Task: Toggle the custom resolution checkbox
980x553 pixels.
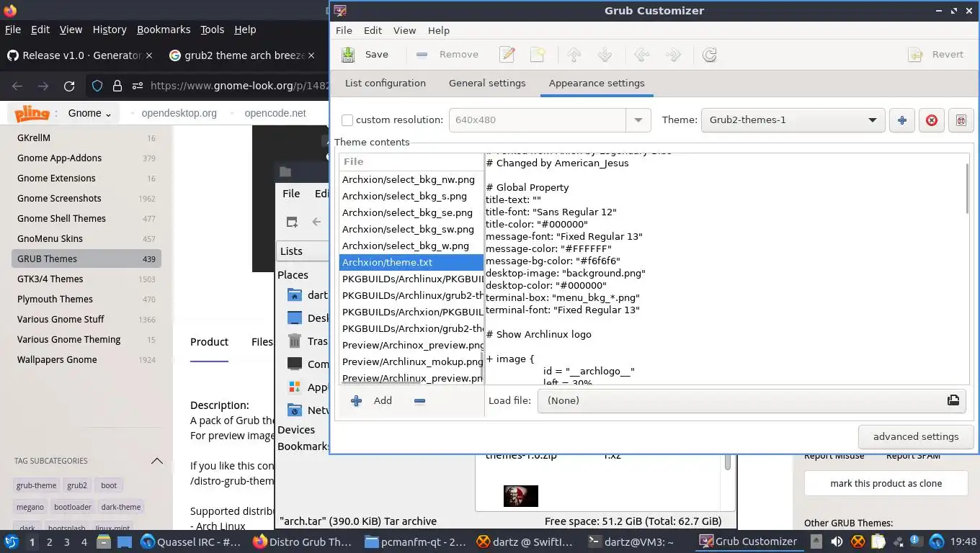Action: tap(347, 120)
